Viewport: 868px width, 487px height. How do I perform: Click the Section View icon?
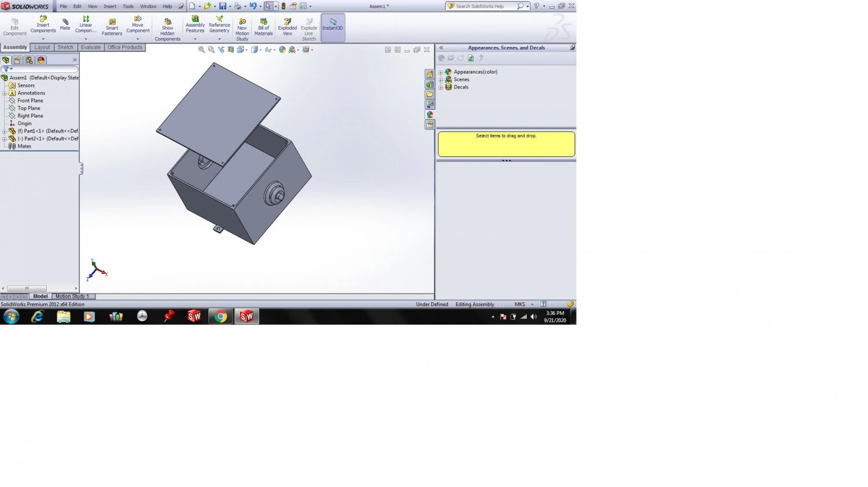tap(231, 50)
